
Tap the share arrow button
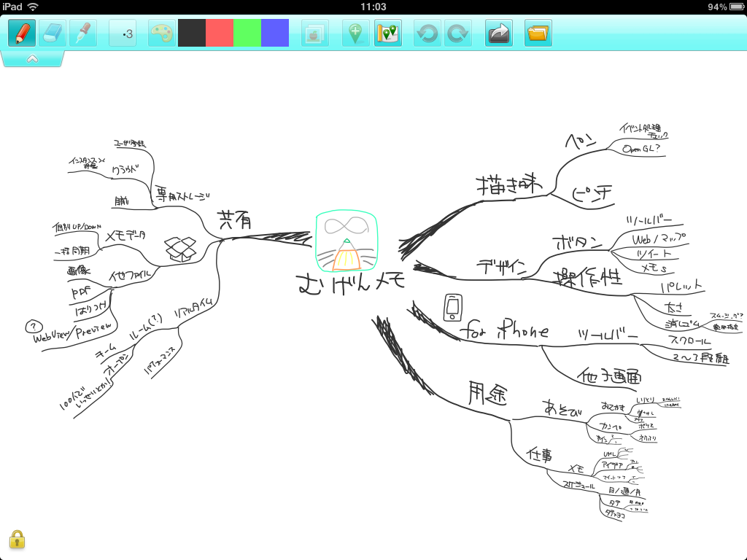(499, 34)
